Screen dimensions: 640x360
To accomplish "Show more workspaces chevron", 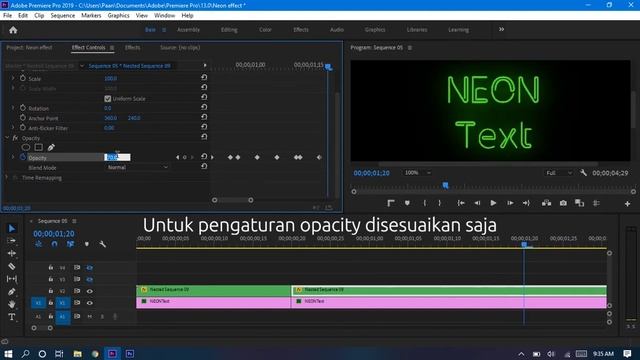I will 501,29.
